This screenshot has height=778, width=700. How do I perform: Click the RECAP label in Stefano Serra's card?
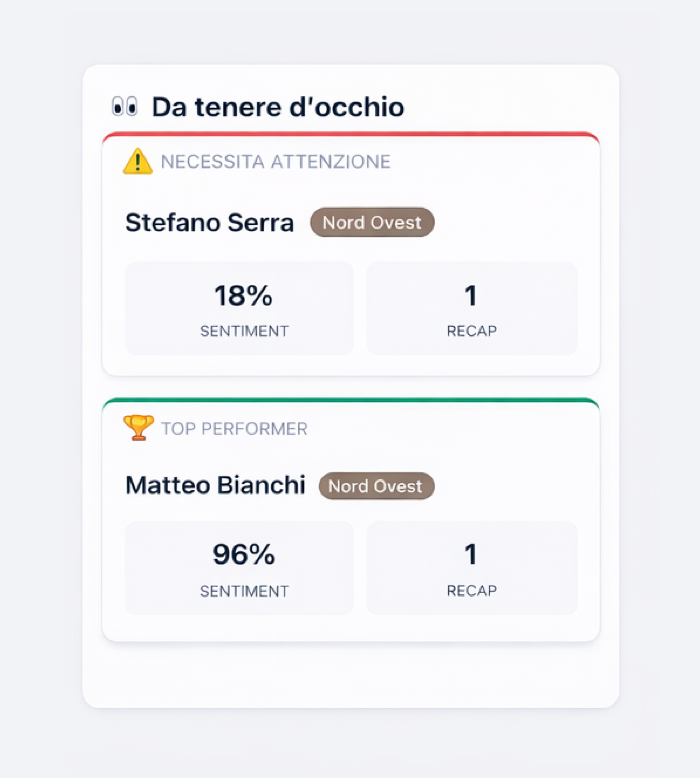coord(472,331)
